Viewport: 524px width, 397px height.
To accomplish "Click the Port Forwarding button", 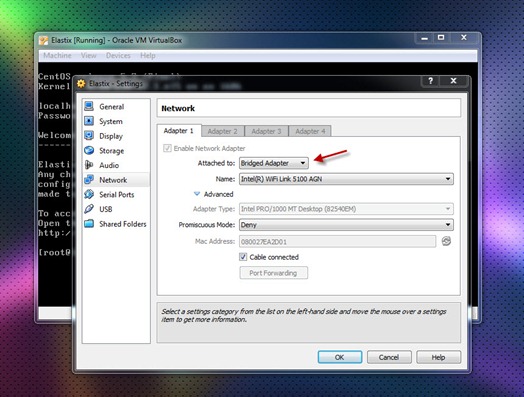I will (x=273, y=273).
